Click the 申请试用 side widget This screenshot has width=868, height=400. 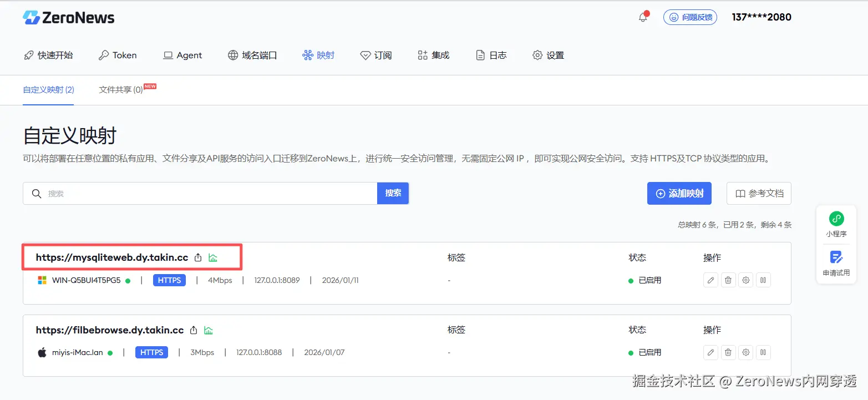coord(836,264)
